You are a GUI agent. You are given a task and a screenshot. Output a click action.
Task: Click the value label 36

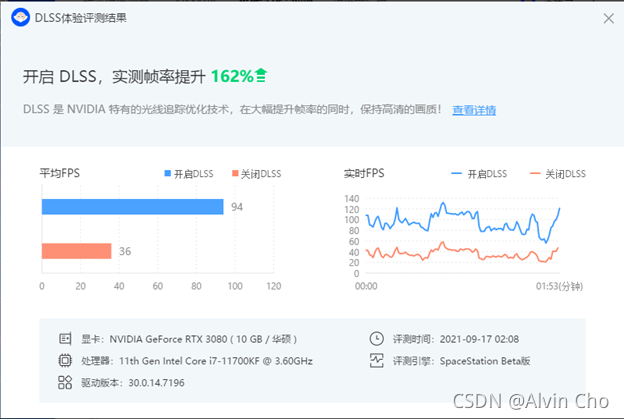[125, 251]
